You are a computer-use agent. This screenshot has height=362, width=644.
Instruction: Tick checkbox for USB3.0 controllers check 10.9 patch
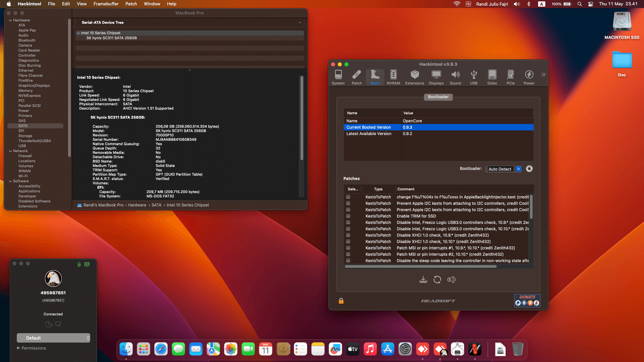pyautogui.click(x=348, y=222)
